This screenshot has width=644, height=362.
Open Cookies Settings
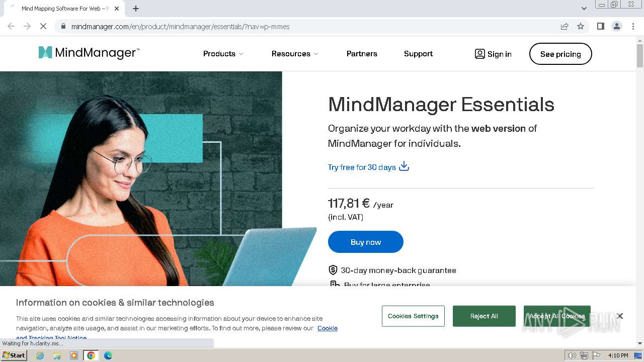[x=413, y=316]
